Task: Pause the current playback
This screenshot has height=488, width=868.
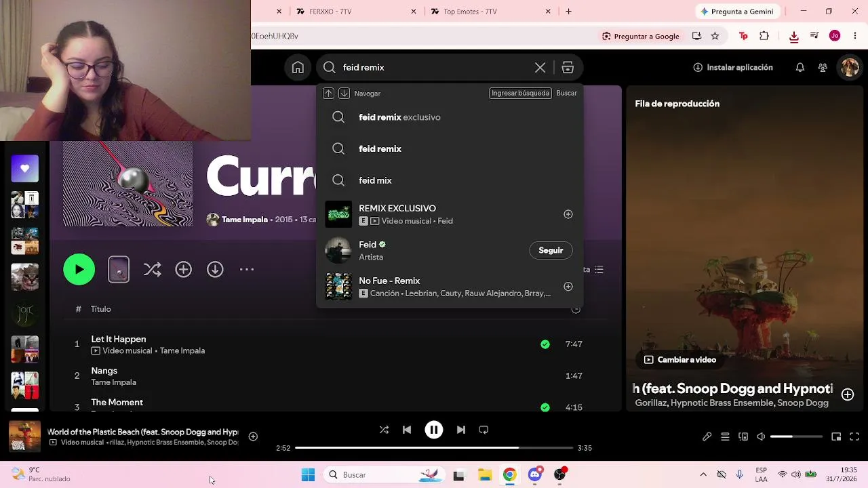Action: point(434,430)
